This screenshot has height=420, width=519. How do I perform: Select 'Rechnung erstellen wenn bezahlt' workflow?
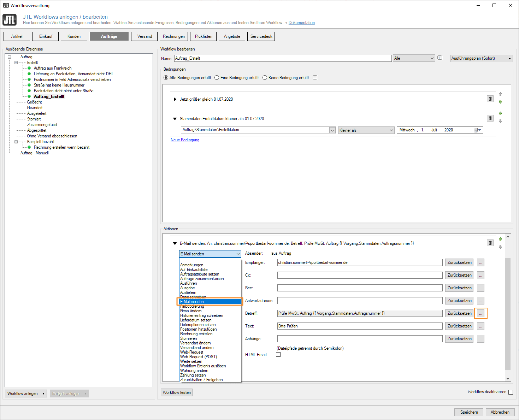[x=61, y=147]
